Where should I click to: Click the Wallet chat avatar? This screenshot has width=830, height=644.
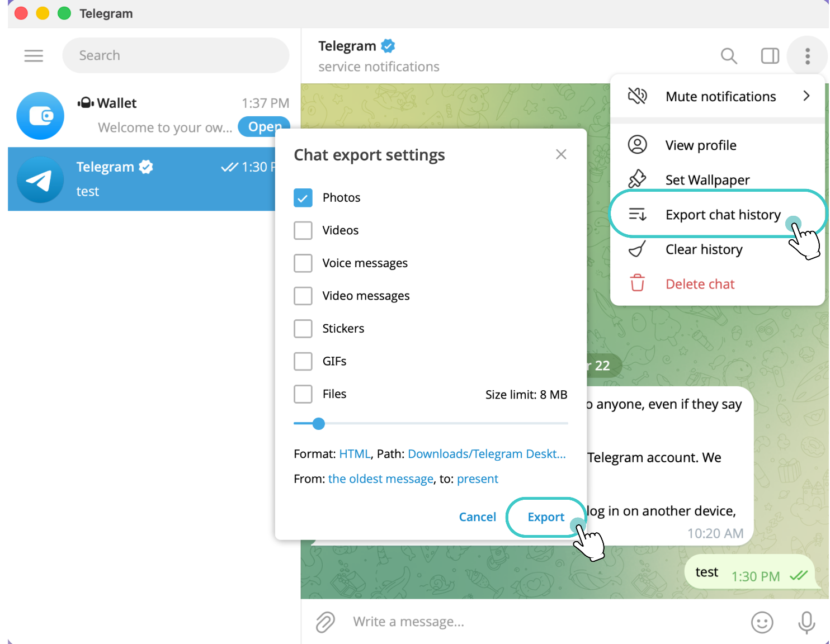40,116
